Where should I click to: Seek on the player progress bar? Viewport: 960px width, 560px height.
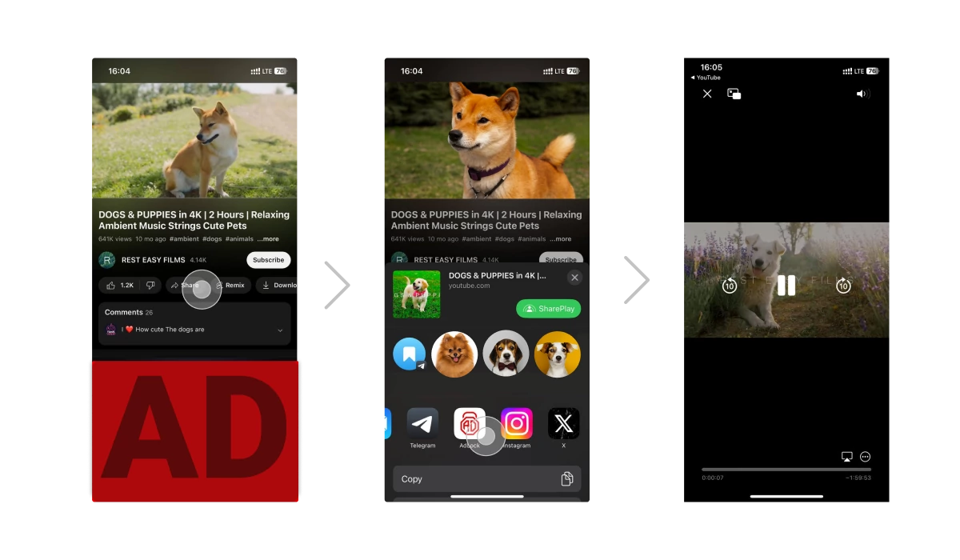[x=786, y=469]
